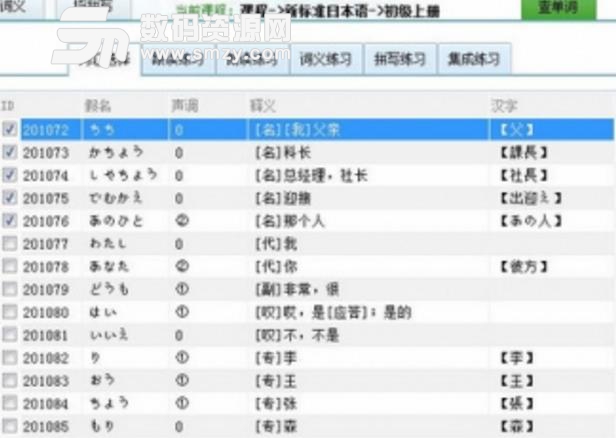Click the 汉字 column header
The image size is (616, 438).
[x=504, y=106]
